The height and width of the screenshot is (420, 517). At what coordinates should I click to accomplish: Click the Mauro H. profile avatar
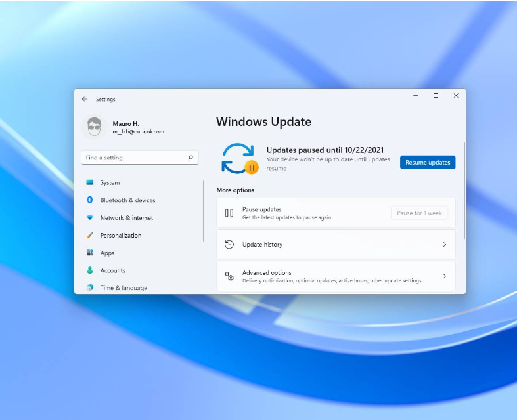95,127
